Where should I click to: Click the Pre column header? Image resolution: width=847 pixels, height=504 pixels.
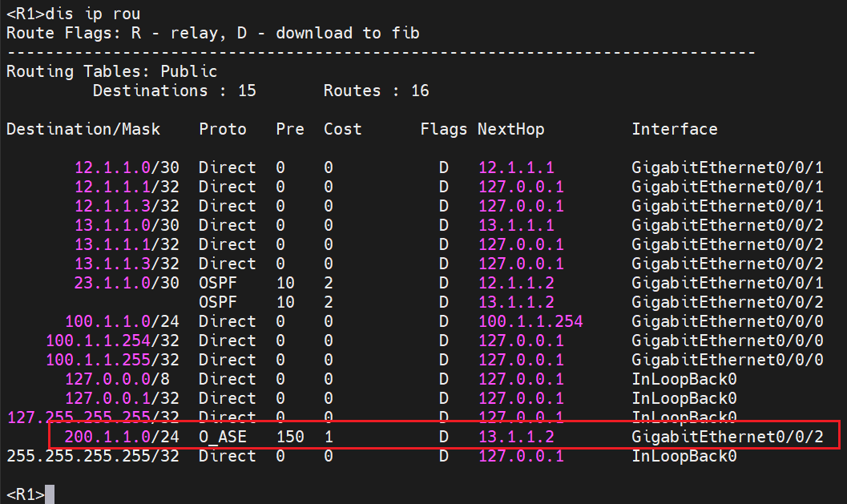(290, 129)
